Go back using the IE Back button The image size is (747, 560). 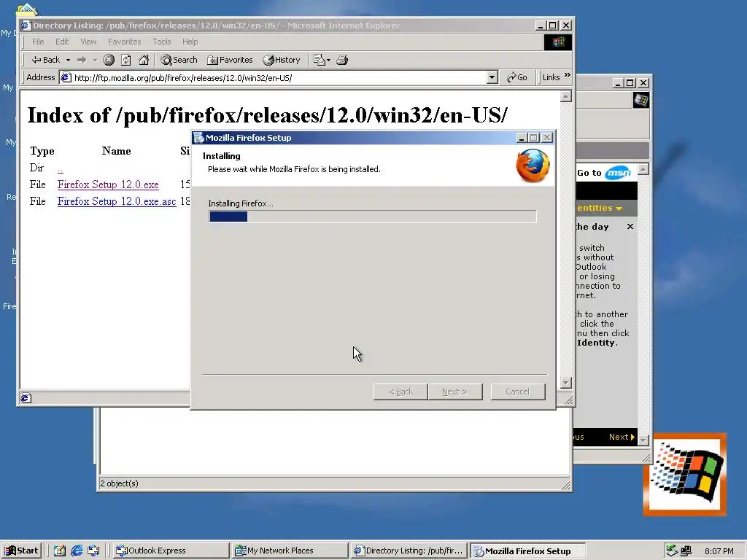click(x=46, y=60)
